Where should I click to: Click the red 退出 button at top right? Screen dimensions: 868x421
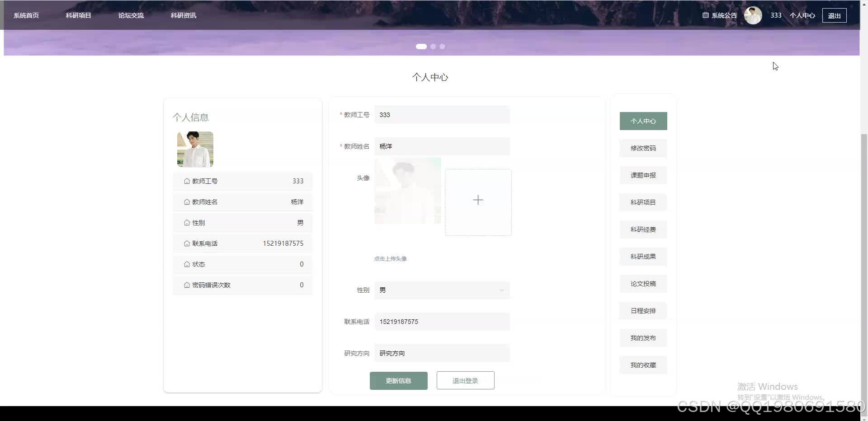(834, 15)
